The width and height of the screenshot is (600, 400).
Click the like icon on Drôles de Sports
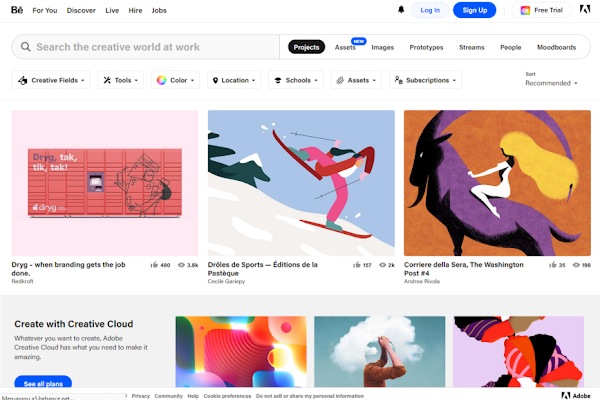(357, 265)
